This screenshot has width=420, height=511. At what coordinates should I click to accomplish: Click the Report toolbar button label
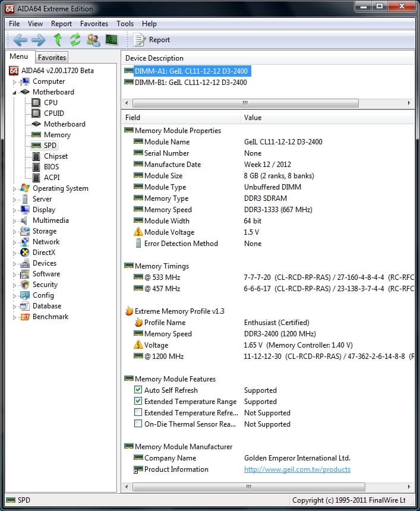click(x=159, y=40)
